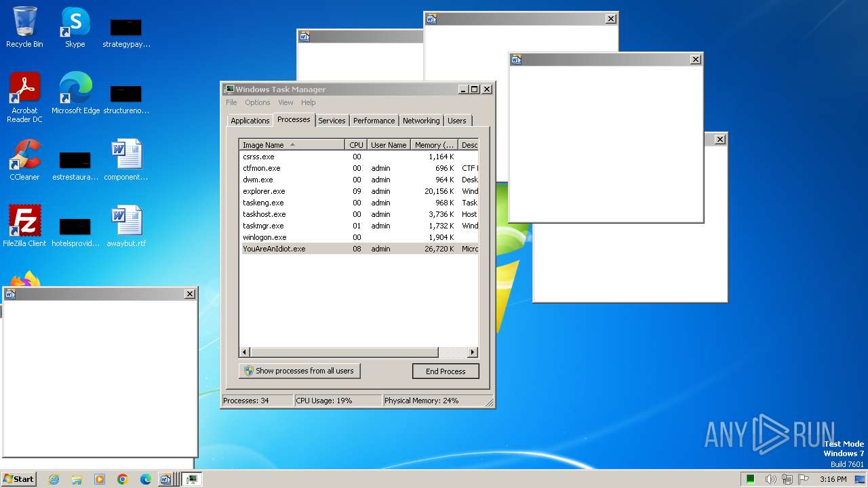Open the strategypay desktop file
The height and width of the screenshot is (488, 868).
(x=126, y=33)
